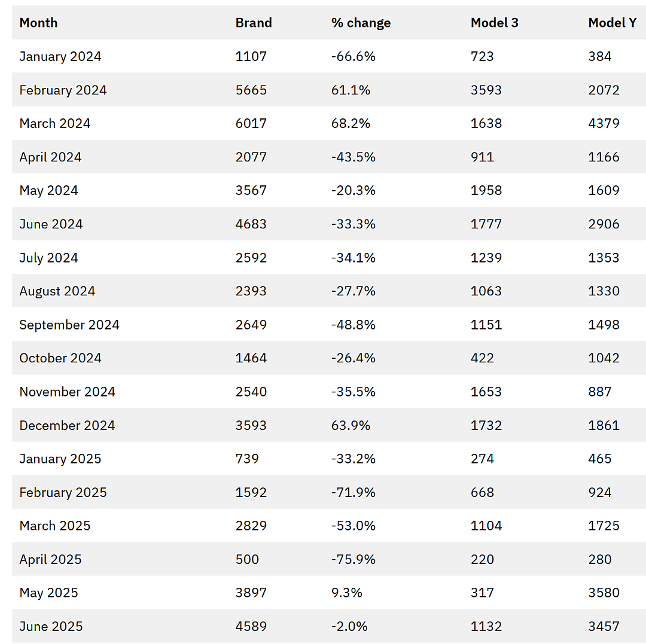This screenshot has width=646, height=644.
Task: Click the % change column header
Action: point(361,23)
